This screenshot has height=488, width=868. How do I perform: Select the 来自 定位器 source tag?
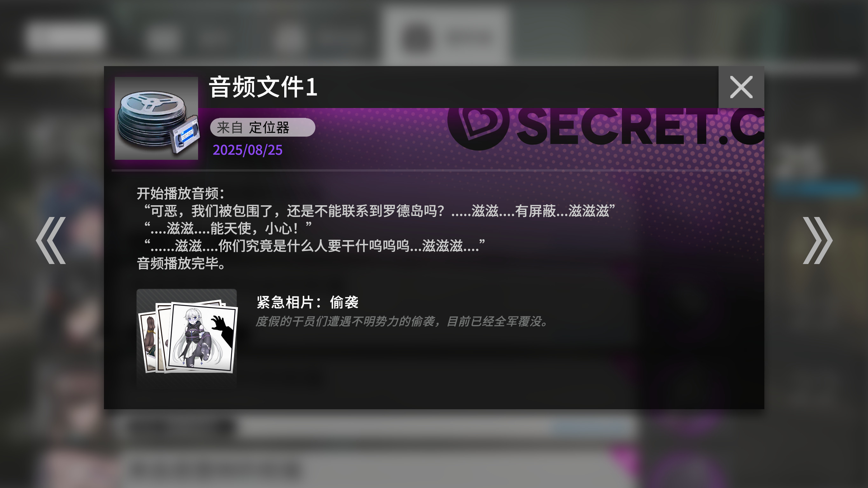tap(263, 127)
